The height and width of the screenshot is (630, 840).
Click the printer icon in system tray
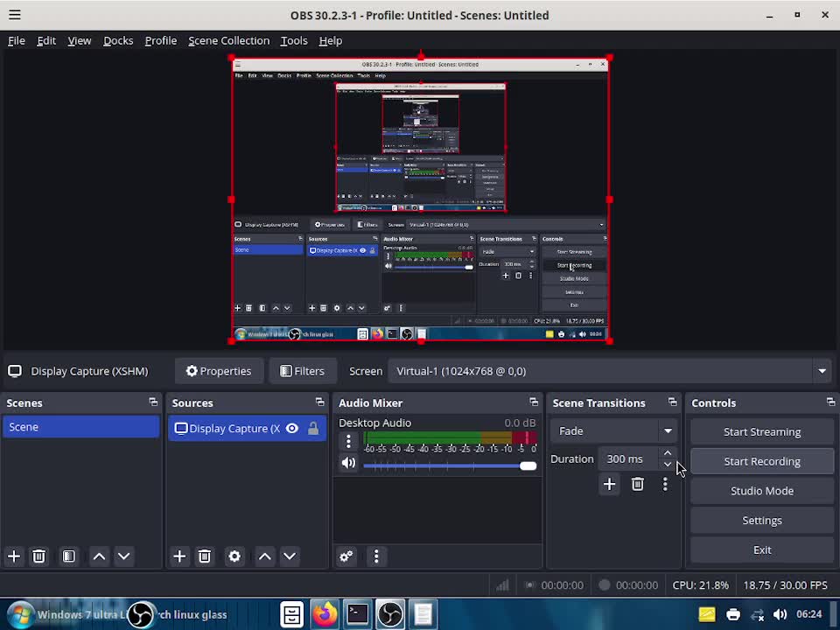coord(733,614)
